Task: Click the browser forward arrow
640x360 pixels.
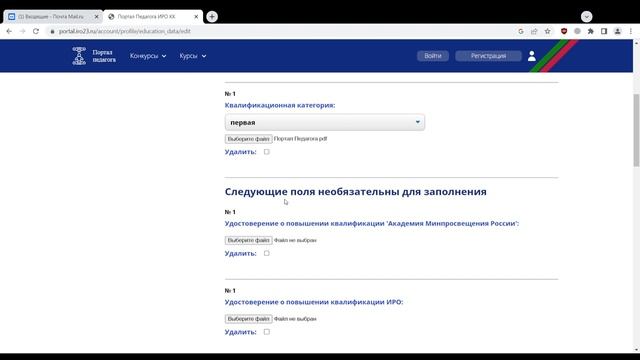Action: click(22, 31)
